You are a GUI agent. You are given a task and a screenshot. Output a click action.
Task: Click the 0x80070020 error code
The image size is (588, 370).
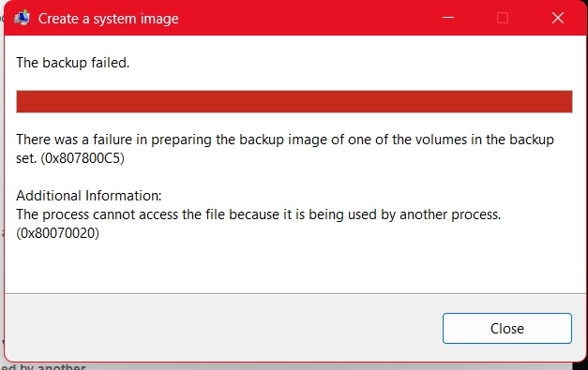tap(58, 233)
